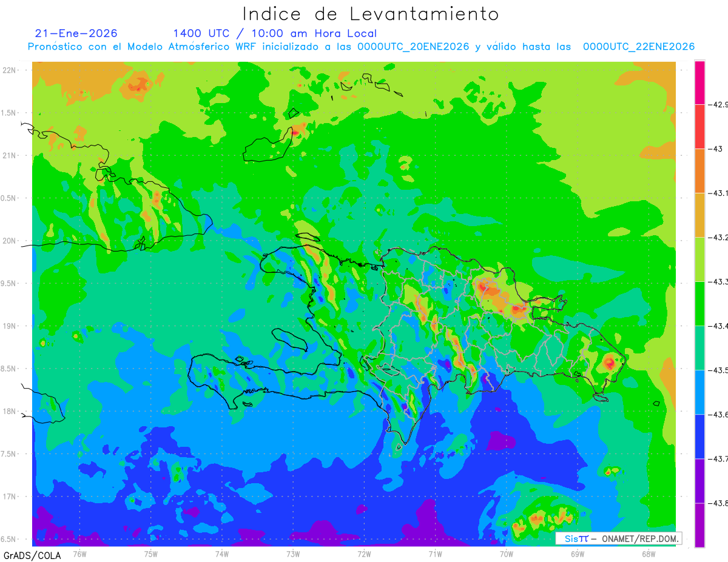Click the longitude label "68W"
Viewport: 728px width, 562px height.
[648, 554]
